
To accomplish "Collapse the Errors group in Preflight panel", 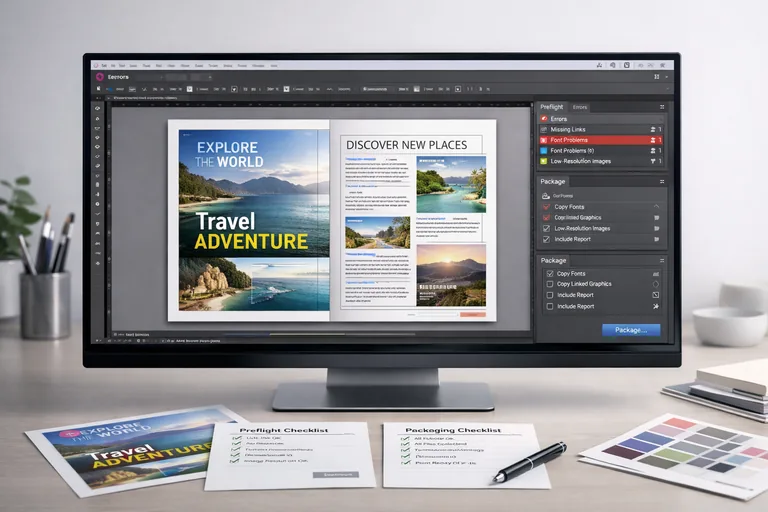I will point(661,118).
